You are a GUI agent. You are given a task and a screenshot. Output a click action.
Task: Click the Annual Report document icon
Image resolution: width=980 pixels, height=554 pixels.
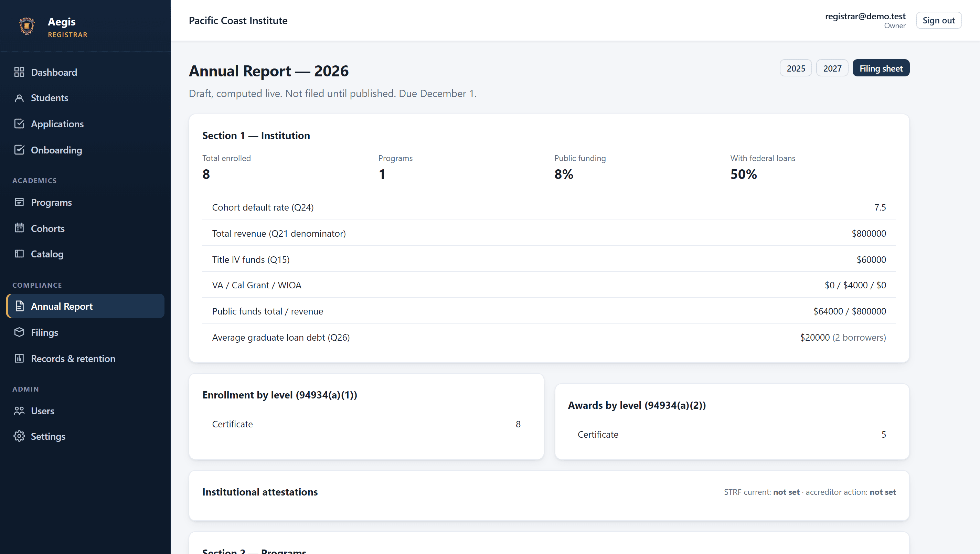point(19,306)
